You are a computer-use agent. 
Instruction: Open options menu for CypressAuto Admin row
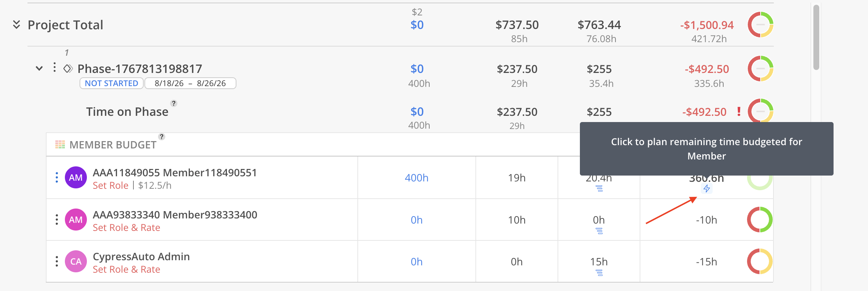(57, 261)
